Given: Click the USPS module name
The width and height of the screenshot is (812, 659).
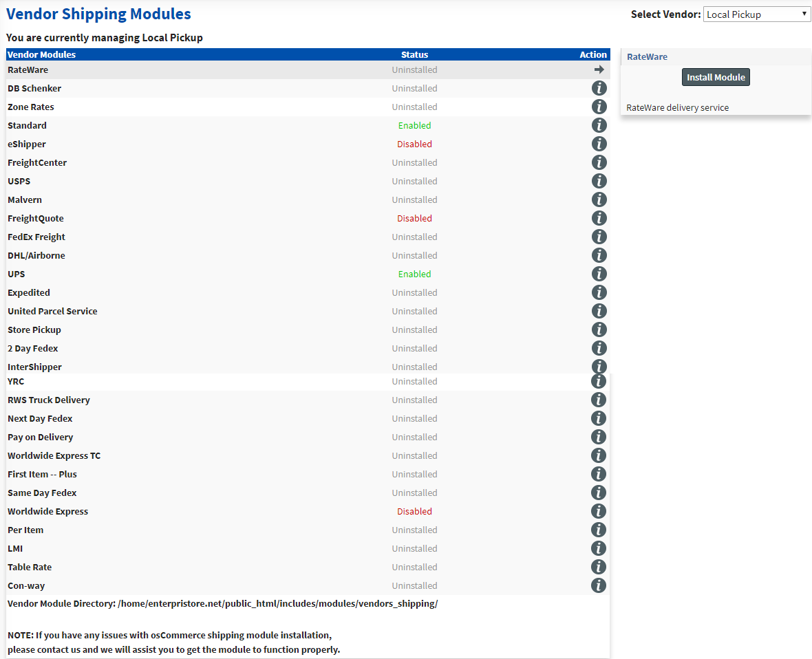Looking at the screenshot, I should click(x=19, y=181).
